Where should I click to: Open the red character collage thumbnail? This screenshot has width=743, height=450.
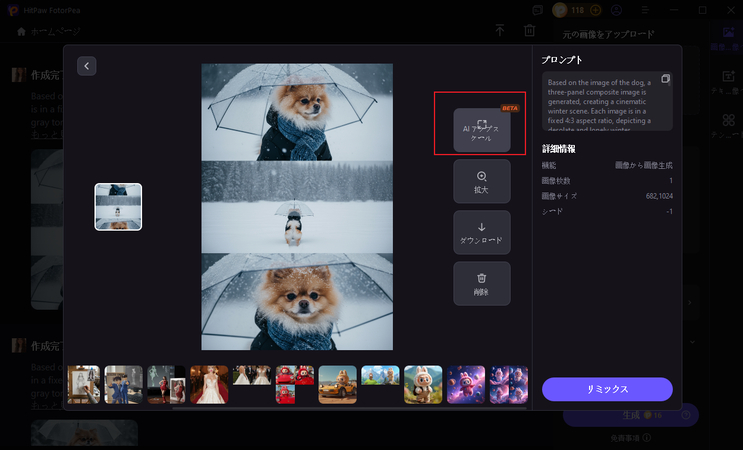click(x=295, y=384)
